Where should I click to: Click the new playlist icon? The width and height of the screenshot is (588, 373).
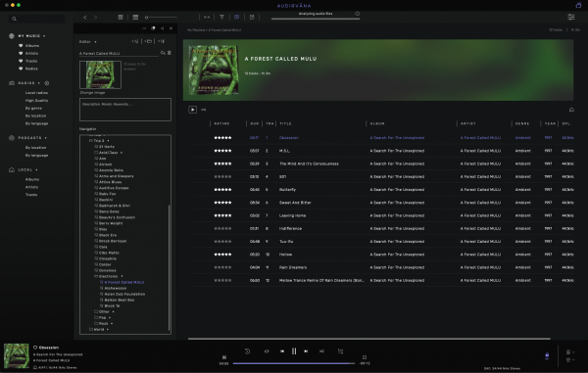135,41
